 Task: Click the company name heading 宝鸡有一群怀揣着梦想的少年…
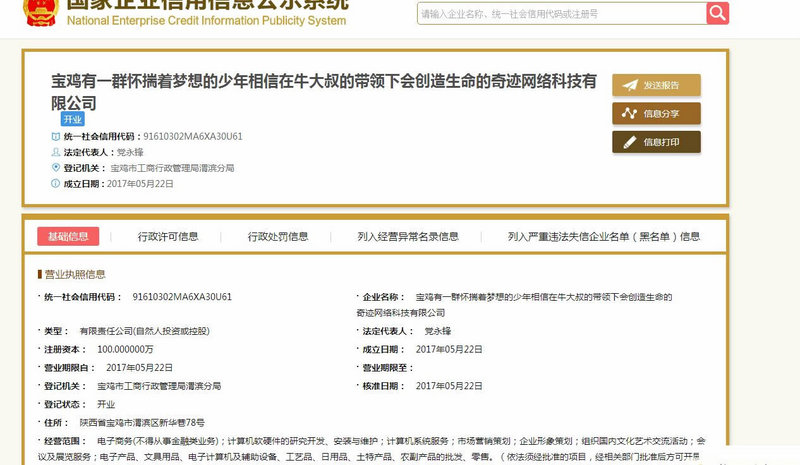point(323,92)
